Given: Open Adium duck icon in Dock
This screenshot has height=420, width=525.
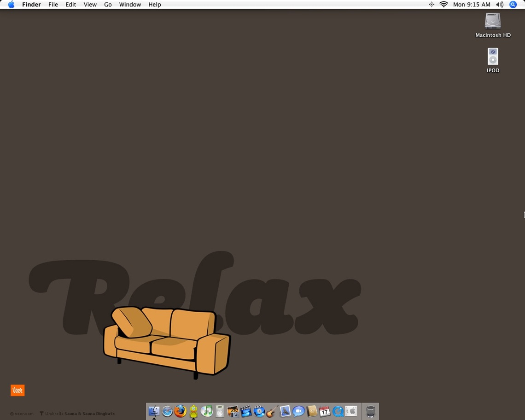Looking at the screenshot, I should [x=193, y=411].
